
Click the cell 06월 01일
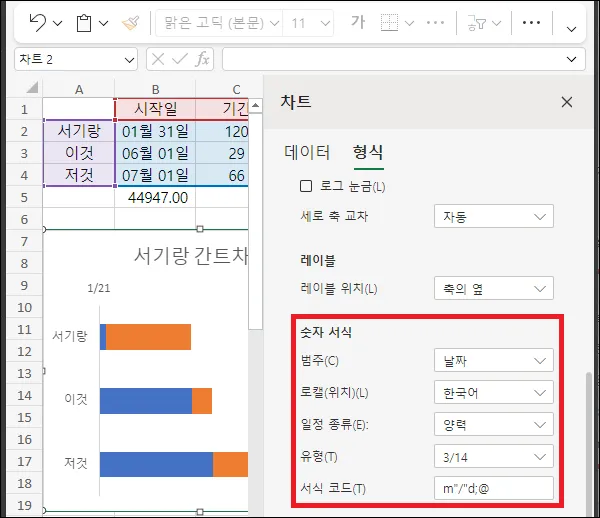pos(155,153)
